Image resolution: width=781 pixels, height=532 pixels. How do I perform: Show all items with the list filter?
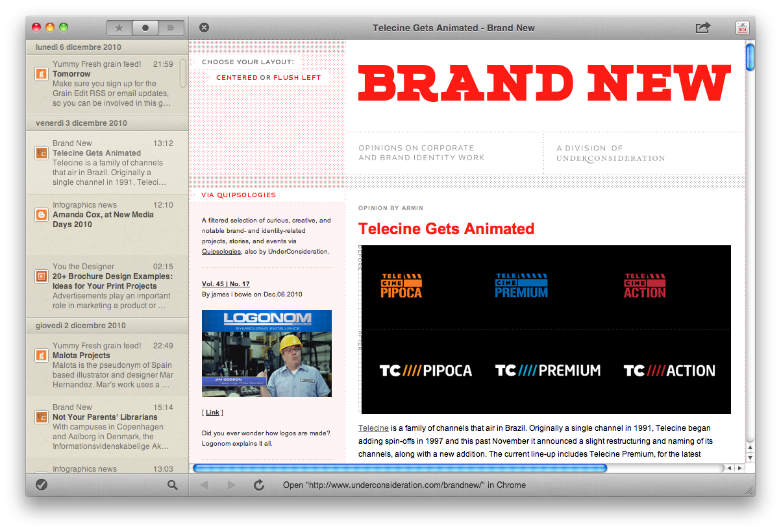171,28
